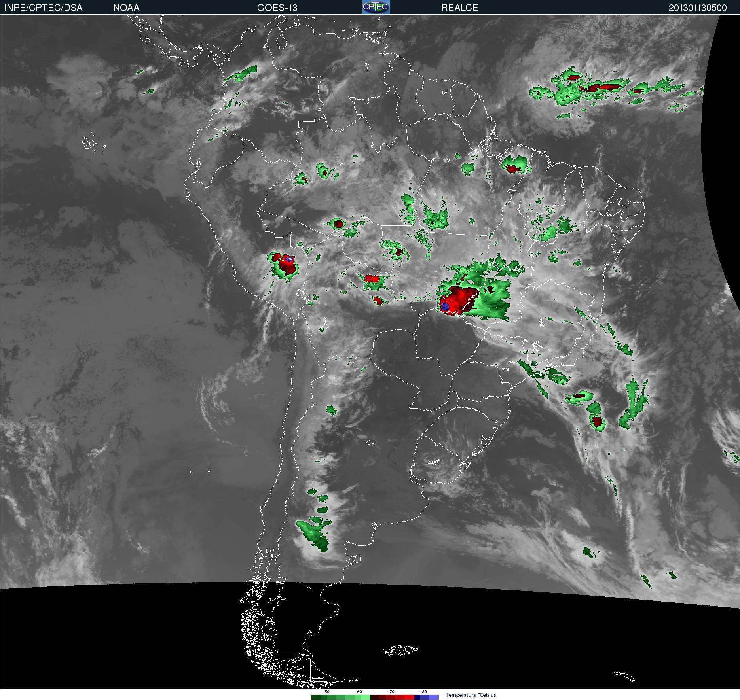Click the NOAA label in the header

(126, 8)
